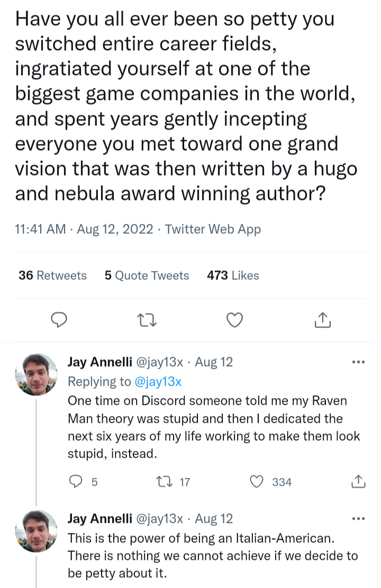
Task: View the 5 Quote Tweets
Action: pos(147,275)
